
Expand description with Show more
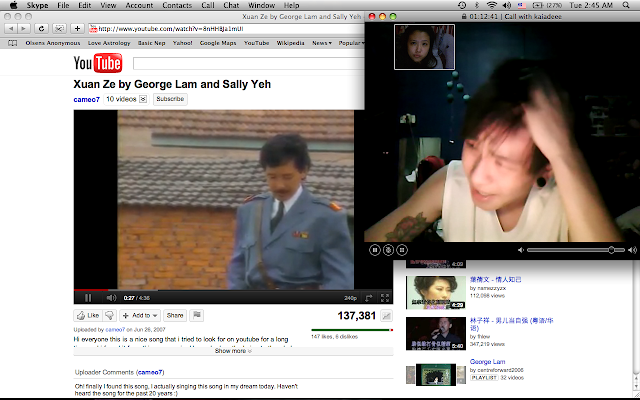tap(233, 351)
